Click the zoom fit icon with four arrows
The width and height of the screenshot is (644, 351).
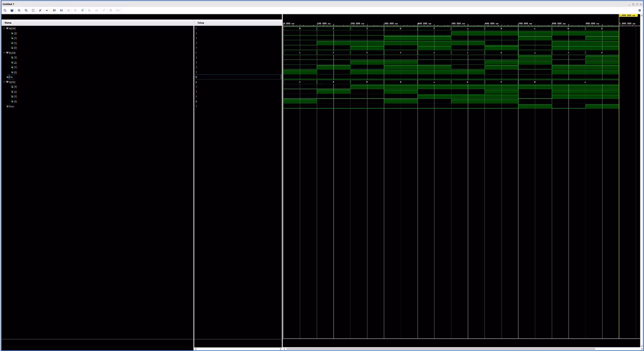tap(33, 10)
